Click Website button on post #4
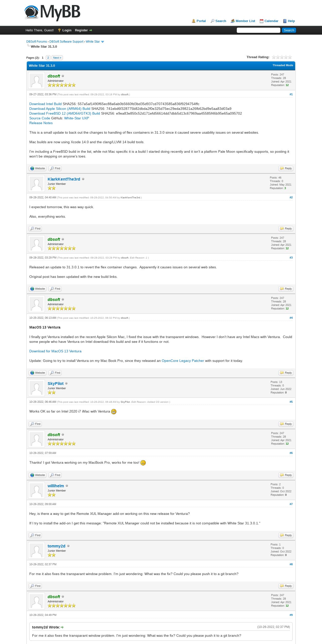This screenshot has height=644, width=322. [x=38, y=373]
